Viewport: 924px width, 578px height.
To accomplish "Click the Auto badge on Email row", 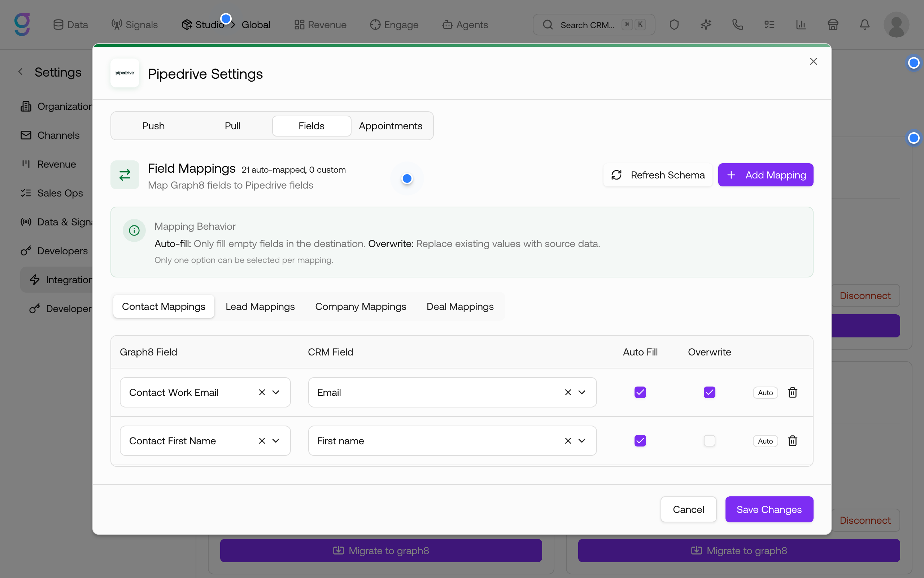I will point(765,393).
